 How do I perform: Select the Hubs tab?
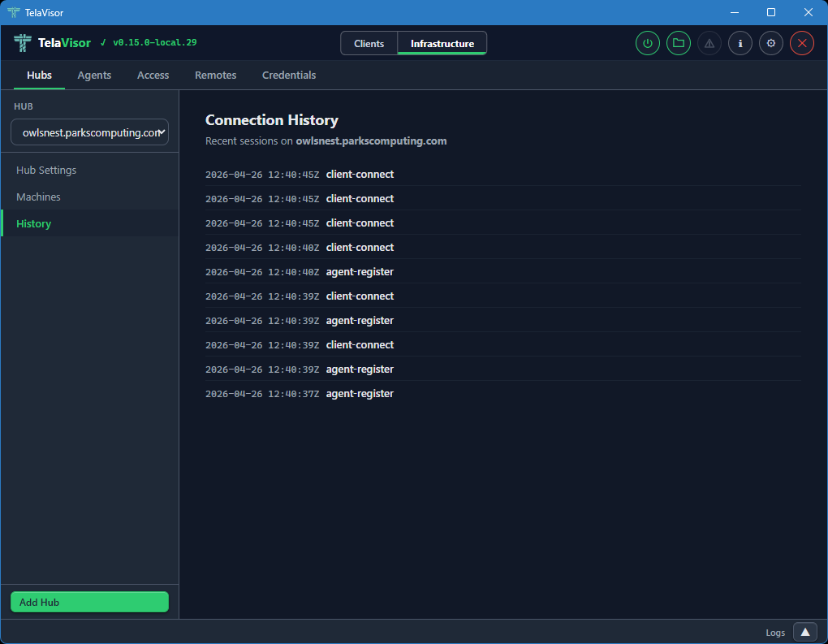(39, 75)
